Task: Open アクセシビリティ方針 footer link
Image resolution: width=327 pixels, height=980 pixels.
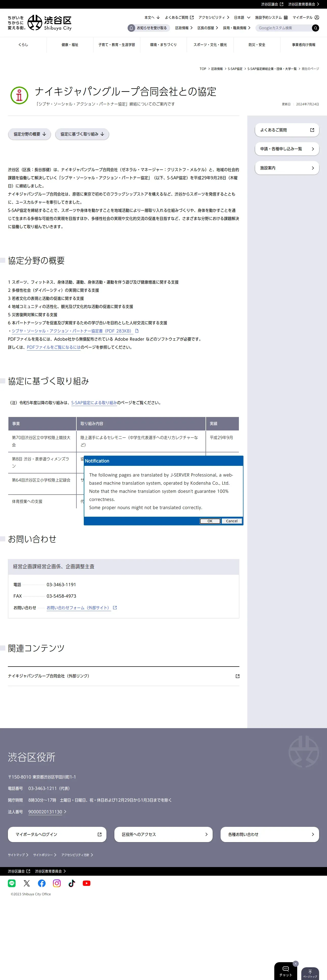Action: 77,855
